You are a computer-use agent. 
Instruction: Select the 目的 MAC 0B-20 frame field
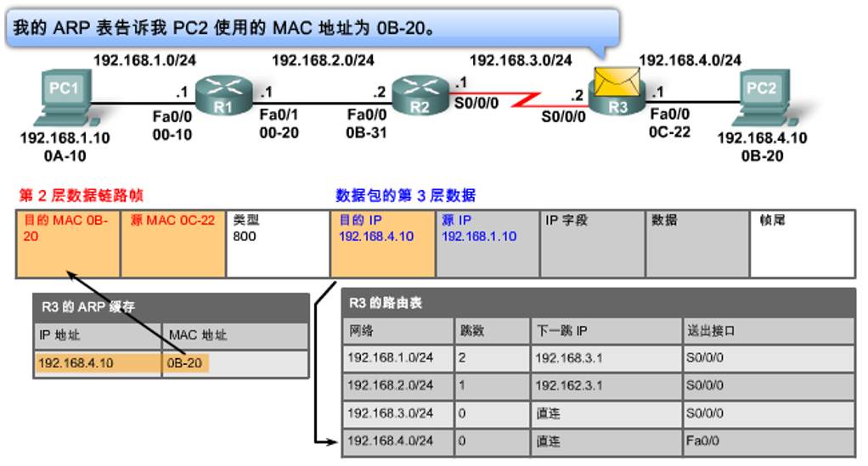(68, 244)
